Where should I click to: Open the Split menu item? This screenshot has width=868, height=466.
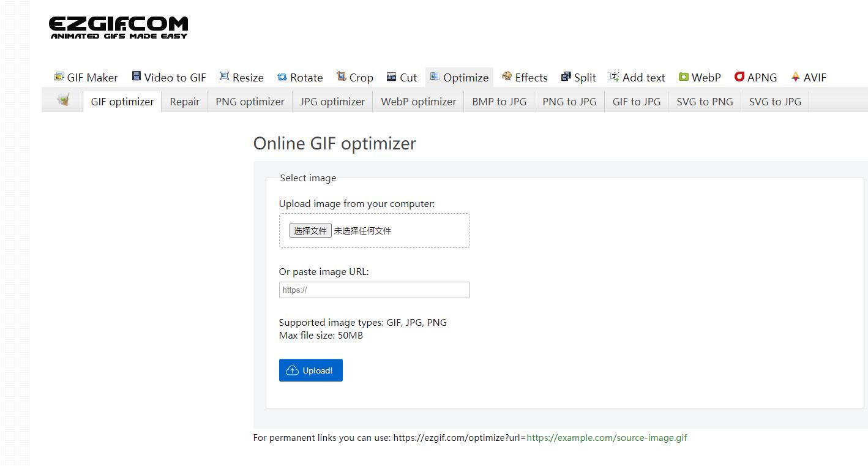tap(578, 77)
